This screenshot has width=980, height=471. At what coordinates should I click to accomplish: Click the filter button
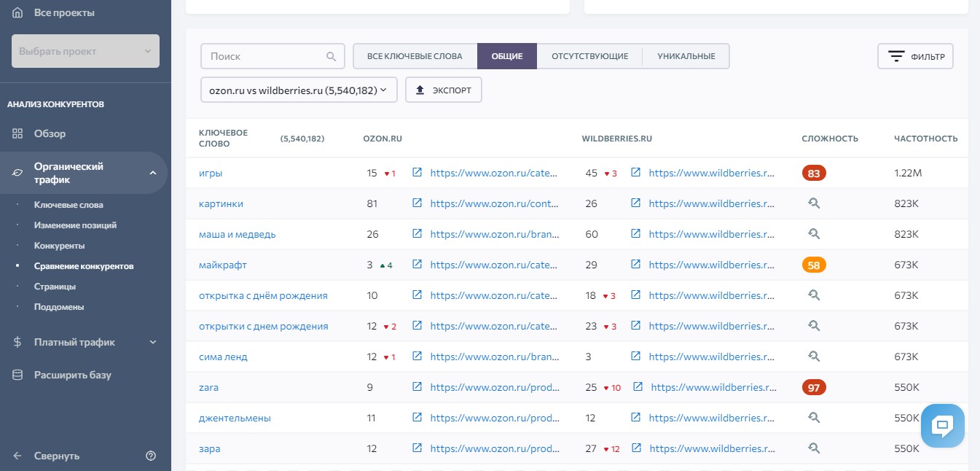click(x=915, y=56)
